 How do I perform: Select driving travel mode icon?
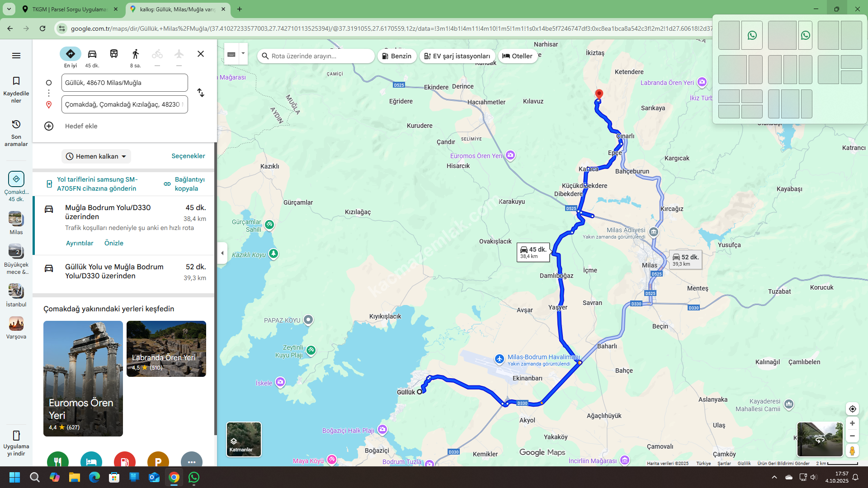pos(92,54)
